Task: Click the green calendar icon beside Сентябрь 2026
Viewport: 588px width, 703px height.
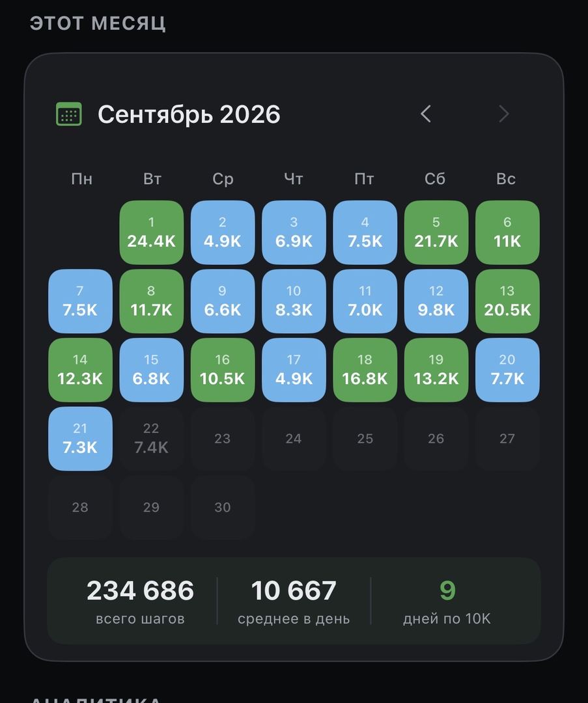Action: click(68, 114)
